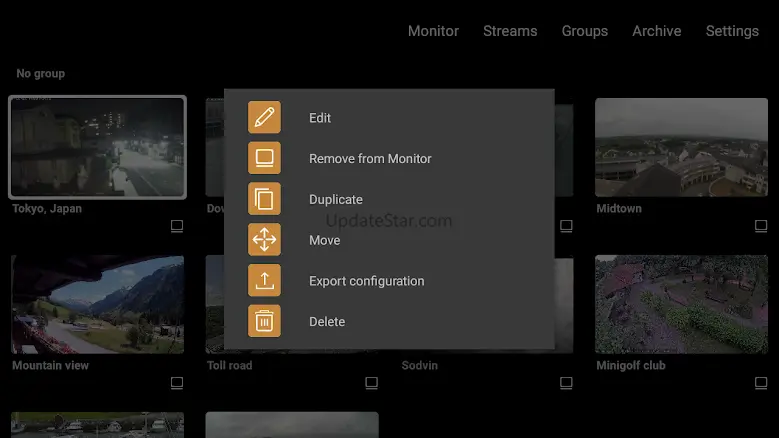Open the Minigolf club camera thumbnail

pos(681,304)
